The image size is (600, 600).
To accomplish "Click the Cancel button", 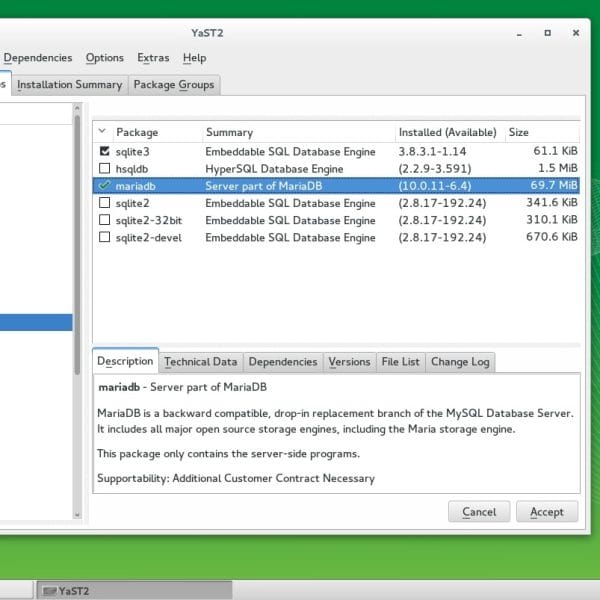I will tap(479, 512).
